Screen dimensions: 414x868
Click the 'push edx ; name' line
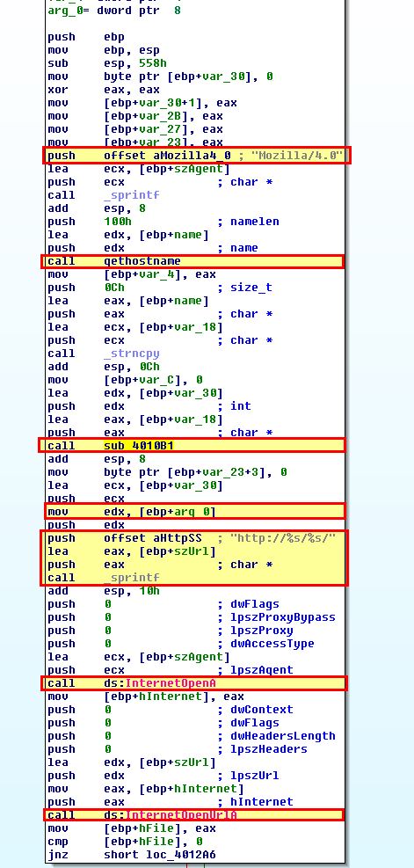pyautogui.click(x=153, y=248)
